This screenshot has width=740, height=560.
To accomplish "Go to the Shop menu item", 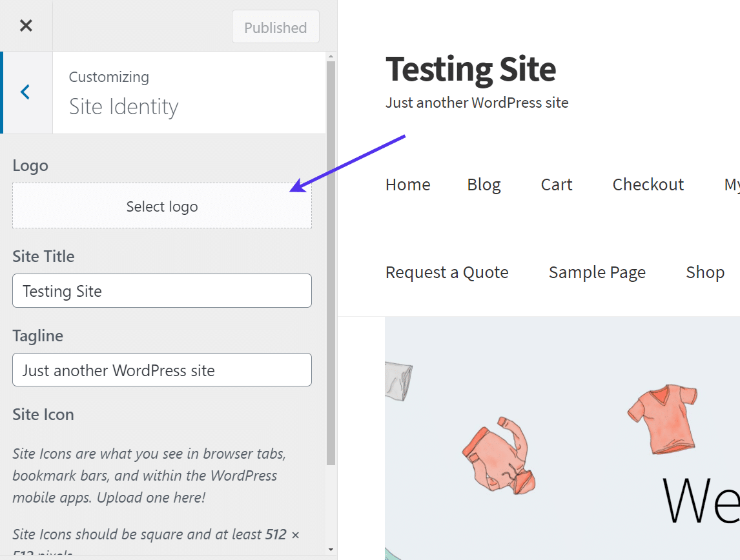I will pos(704,272).
